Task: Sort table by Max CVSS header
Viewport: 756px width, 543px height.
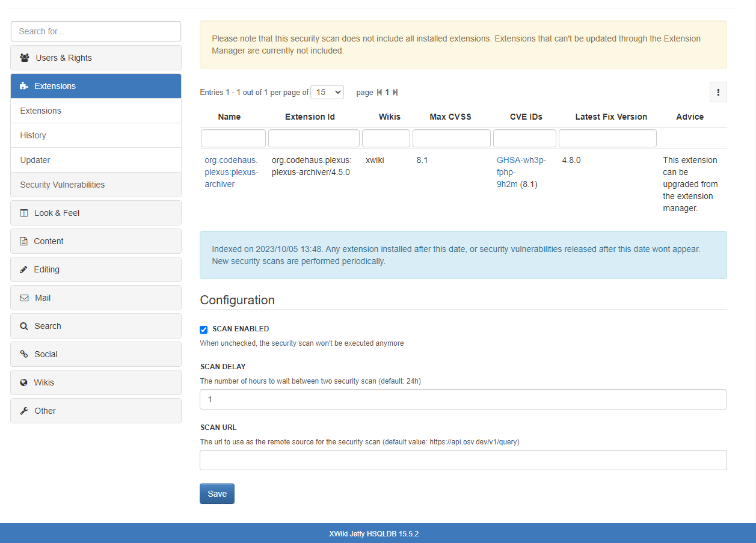Action: 450,117
